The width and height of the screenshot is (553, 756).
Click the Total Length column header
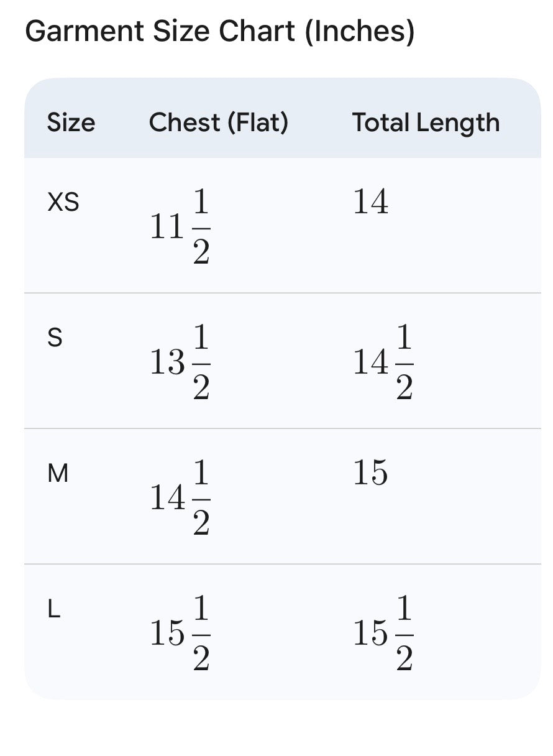(426, 123)
